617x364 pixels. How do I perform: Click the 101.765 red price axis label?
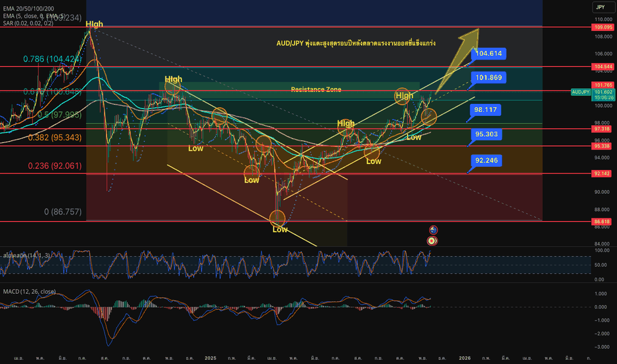tap(603, 85)
